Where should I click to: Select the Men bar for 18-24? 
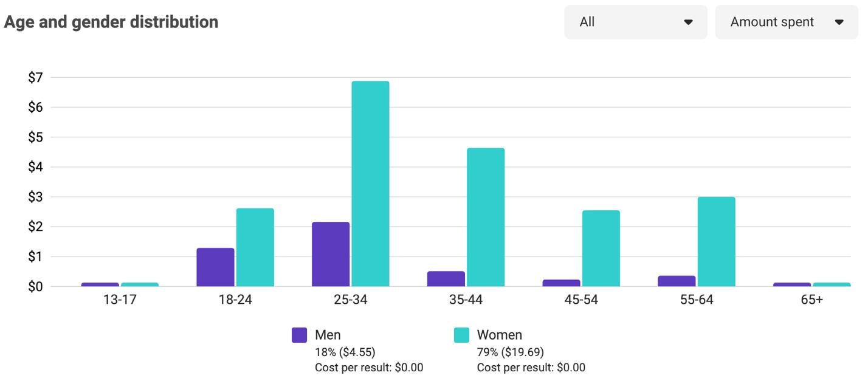point(215,267)
